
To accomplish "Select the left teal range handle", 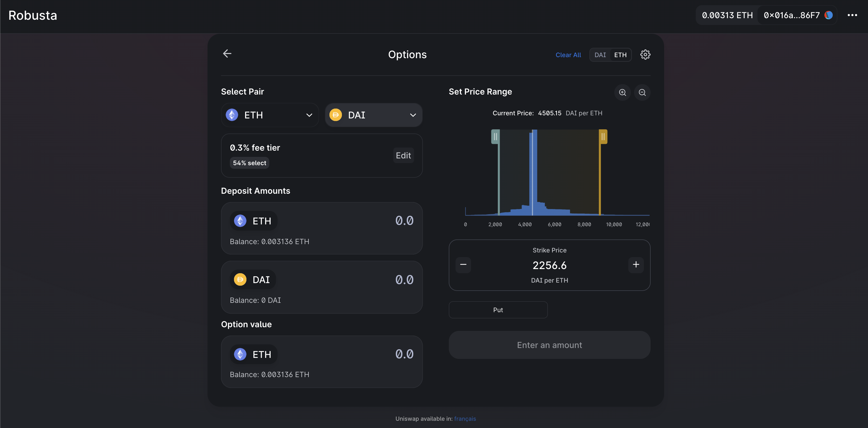I will click(495, 137).
